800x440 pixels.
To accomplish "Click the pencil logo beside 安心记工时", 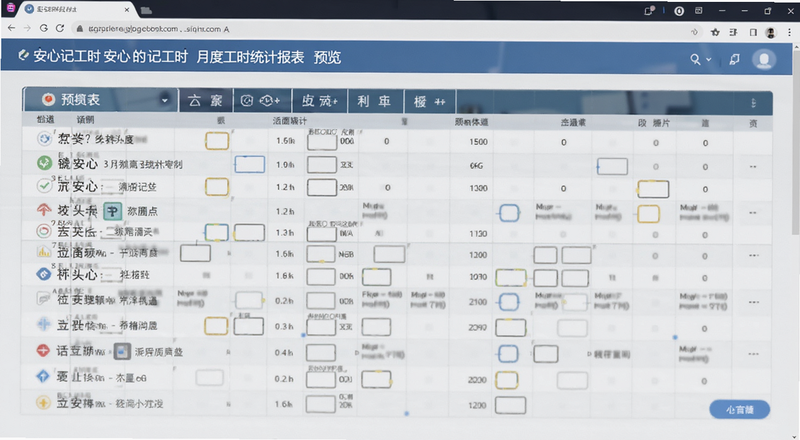I will (x=23, y=55).
